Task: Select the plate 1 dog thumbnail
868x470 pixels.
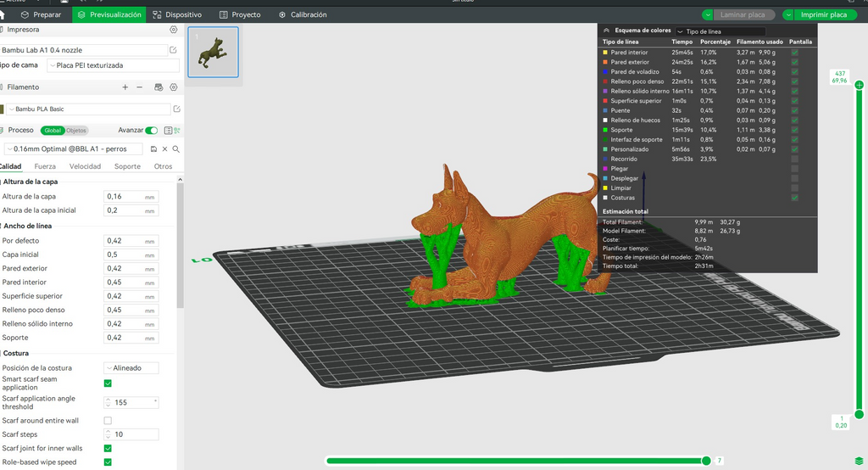Action: [x=213, y=52]
